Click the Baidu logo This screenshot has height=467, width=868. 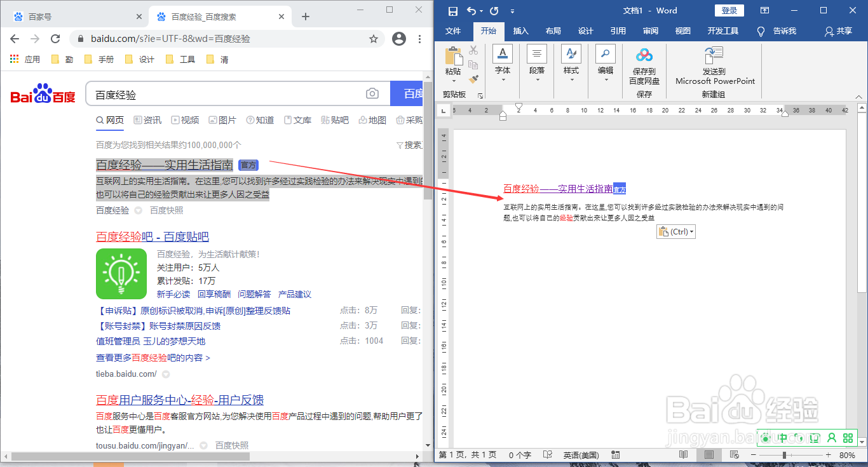click(43, 94)
